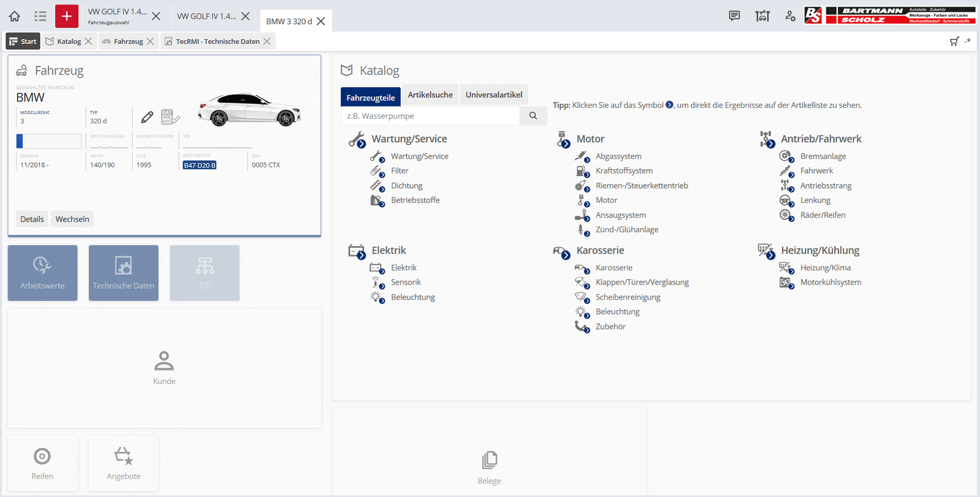980x497 pixels.
Task: Click the Wechseln button
Action: tap(72, 219)
